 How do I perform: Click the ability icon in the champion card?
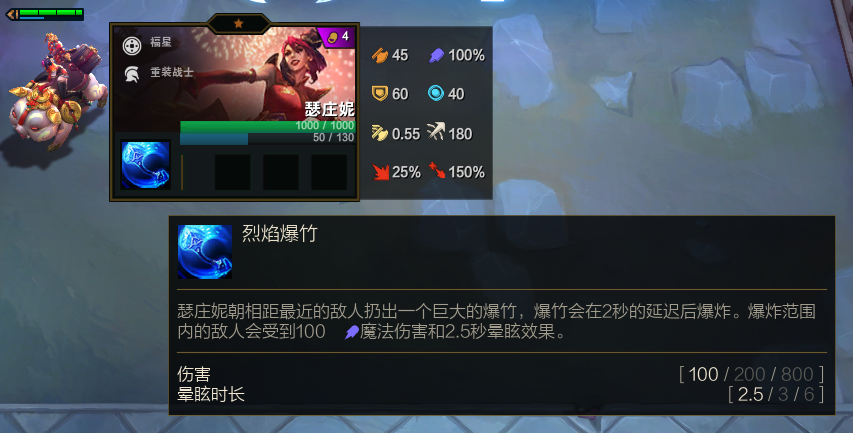145,165
